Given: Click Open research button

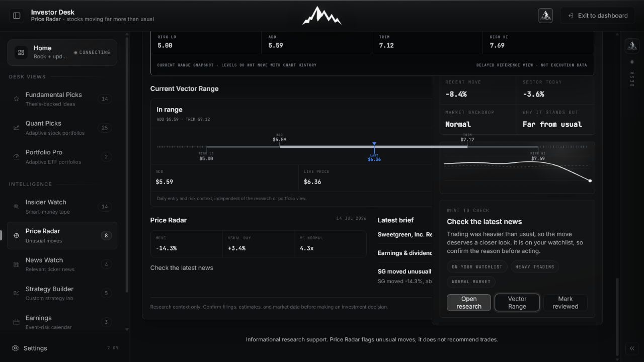Looking at the screenshot, I should pos(469,303).
